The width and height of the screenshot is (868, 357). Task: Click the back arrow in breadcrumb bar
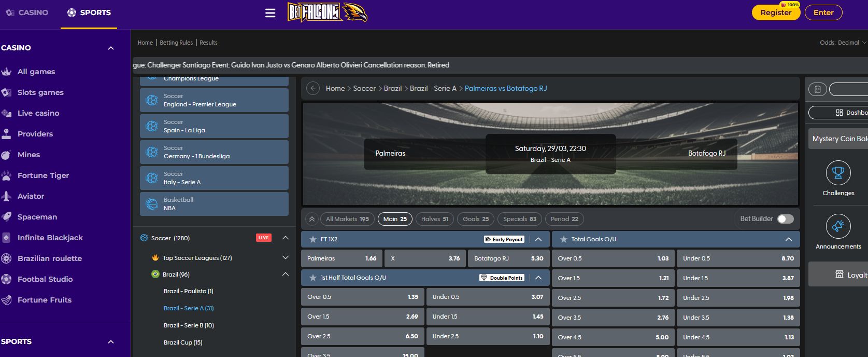[313, 89]
